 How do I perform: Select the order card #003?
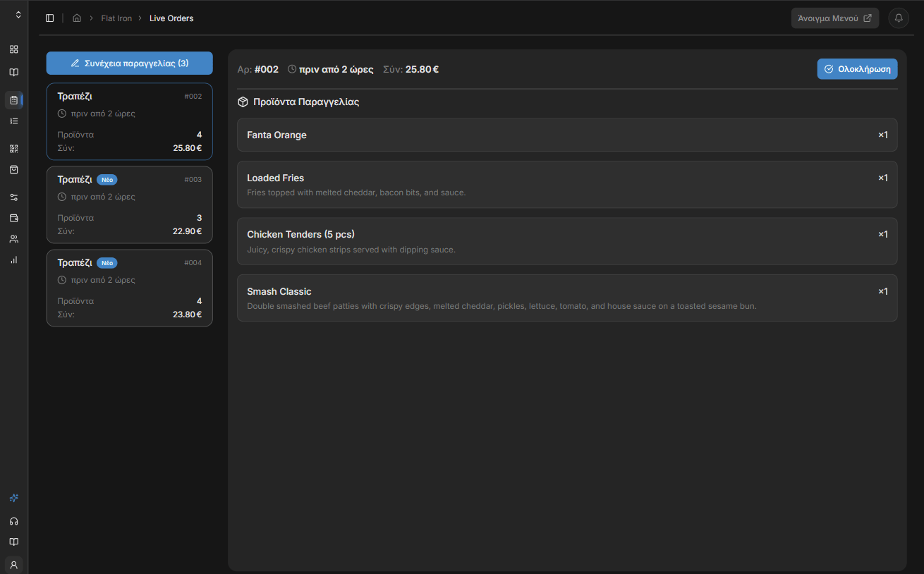click(130, 204)
